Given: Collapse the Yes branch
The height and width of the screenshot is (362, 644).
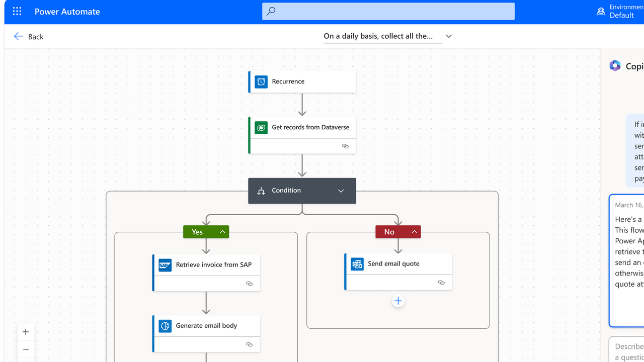Looking at the screenshot, I should [x=222, y=232].
